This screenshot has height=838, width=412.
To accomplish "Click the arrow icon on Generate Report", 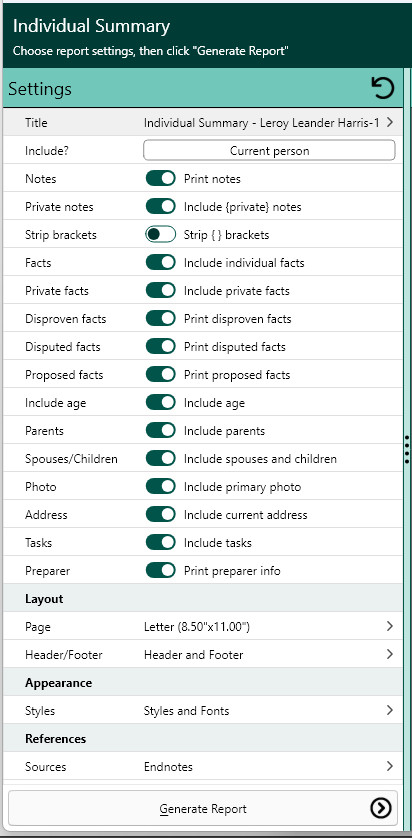I will coord(380,808).
